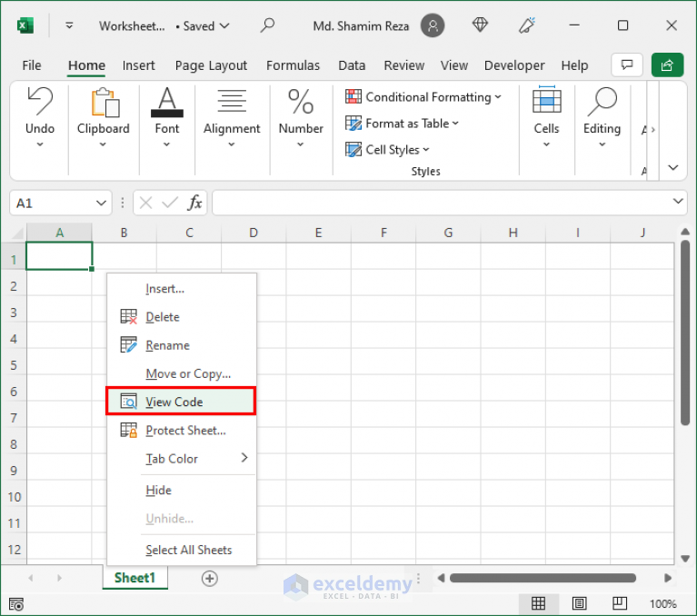Click the Cancel X formula button
This screenshot has height=616, width=697.
coord(145,204)
